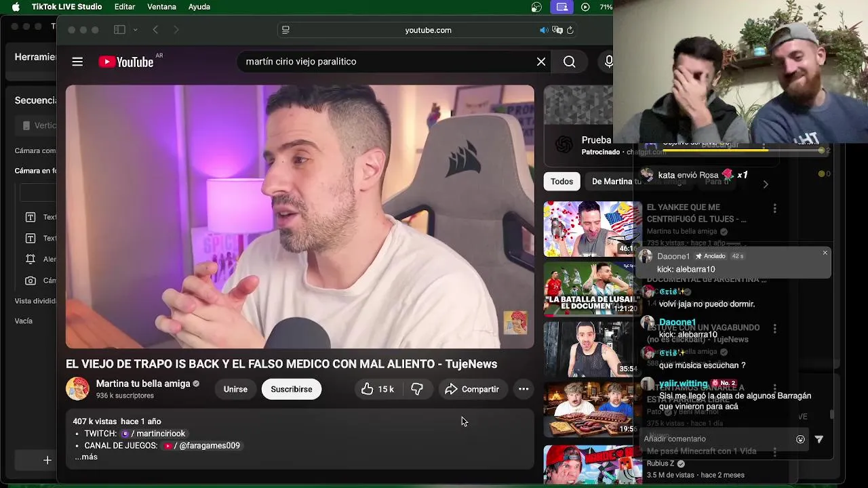The width and height of the screenshot is (868, 488).
Task: Send the chat comment with the arrow
Action: (x=819, y=439)
